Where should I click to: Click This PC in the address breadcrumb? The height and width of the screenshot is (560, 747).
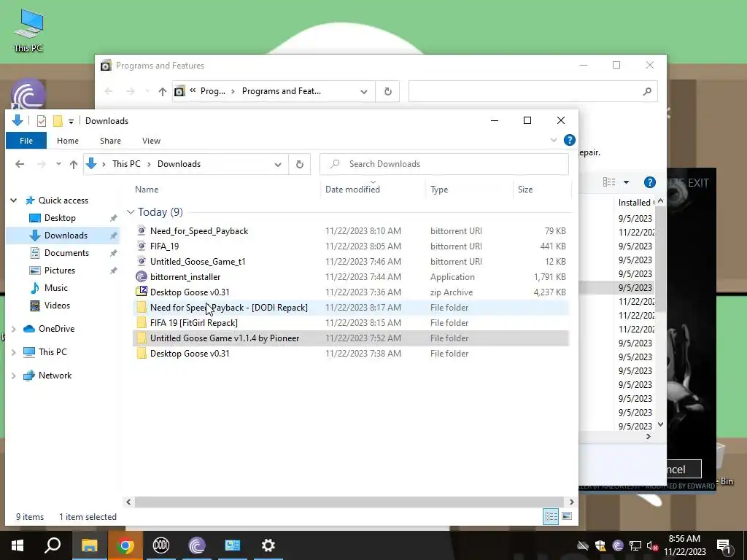click(x=126, y=164)
